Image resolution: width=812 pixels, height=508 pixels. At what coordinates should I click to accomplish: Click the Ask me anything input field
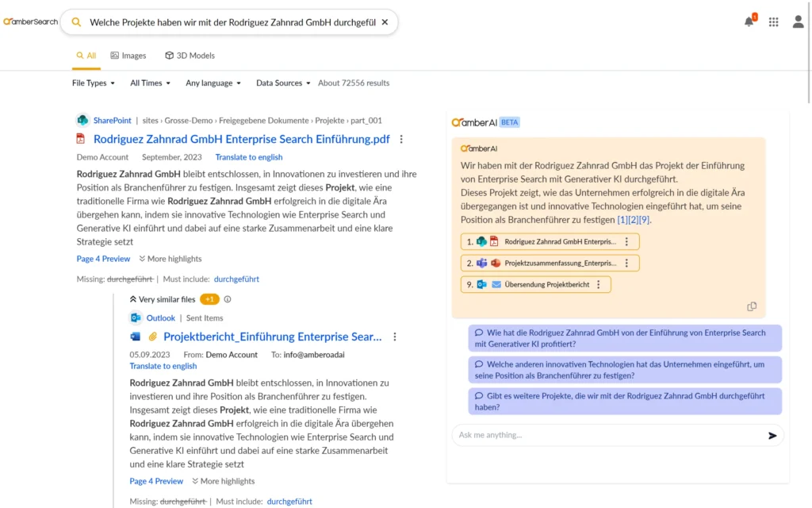coord(607,435)
